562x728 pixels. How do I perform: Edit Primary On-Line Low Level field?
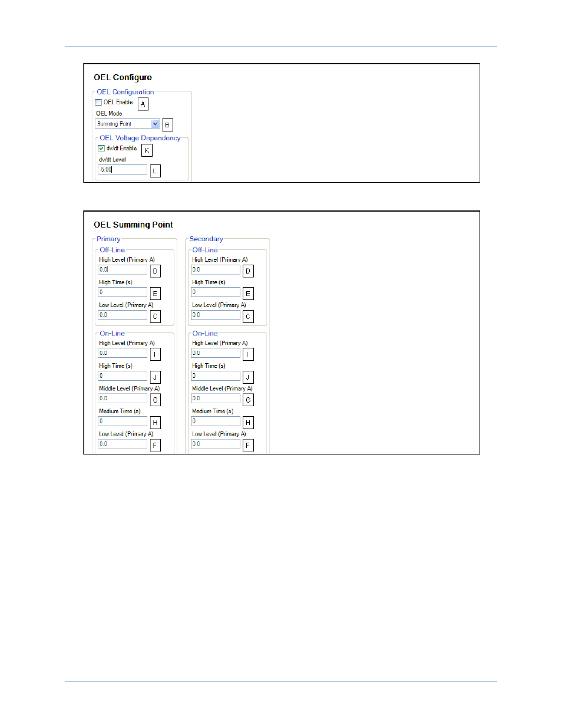[123, 444]
